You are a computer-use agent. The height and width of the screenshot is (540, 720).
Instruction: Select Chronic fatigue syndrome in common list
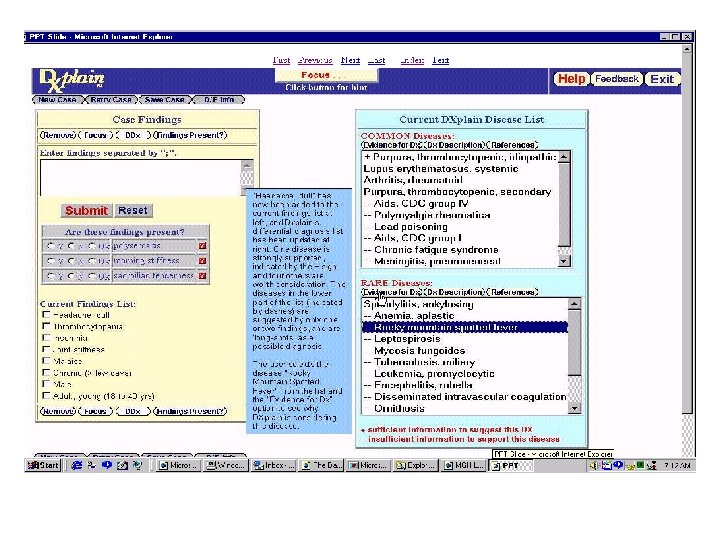(460, 249)
